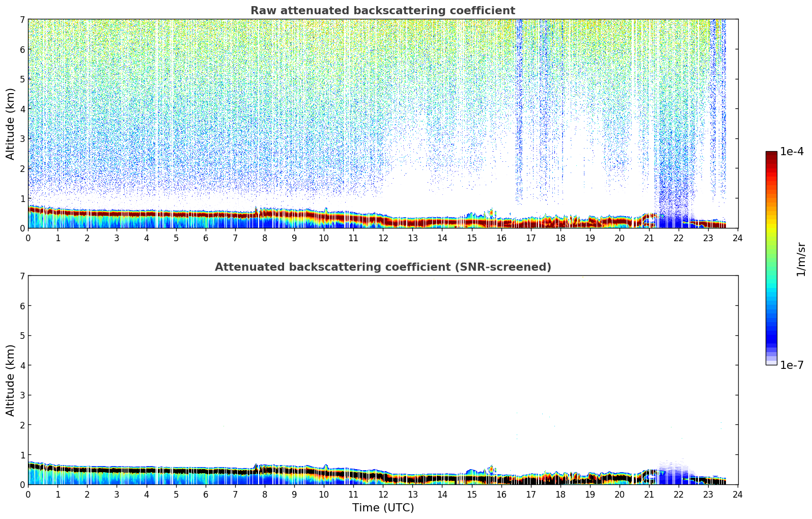The image size is (812, 519).
Task: Click hour 6 tick on bottom plot time axis
Action: click(206, 494)
